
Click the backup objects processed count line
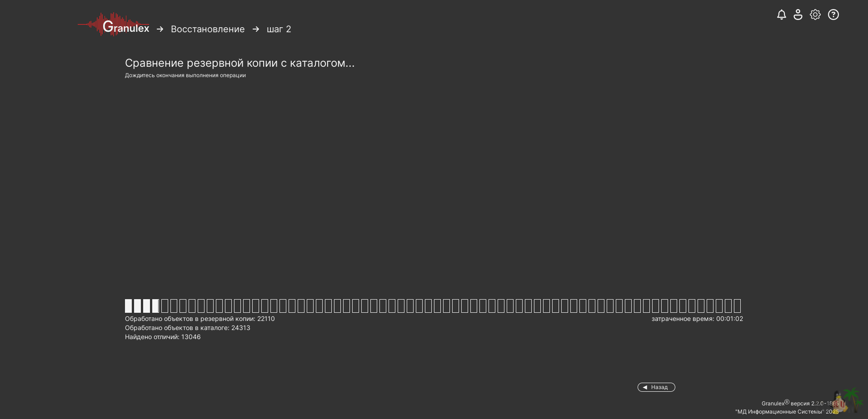tap(200, 319)
